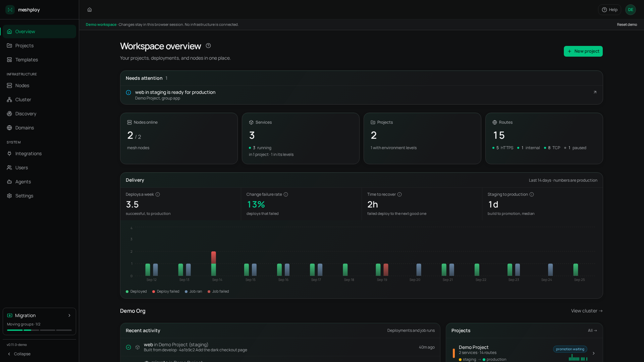644x362 pixels.
Task: Click the Demo Project sparkline chart
Action: tap(578, 357)
